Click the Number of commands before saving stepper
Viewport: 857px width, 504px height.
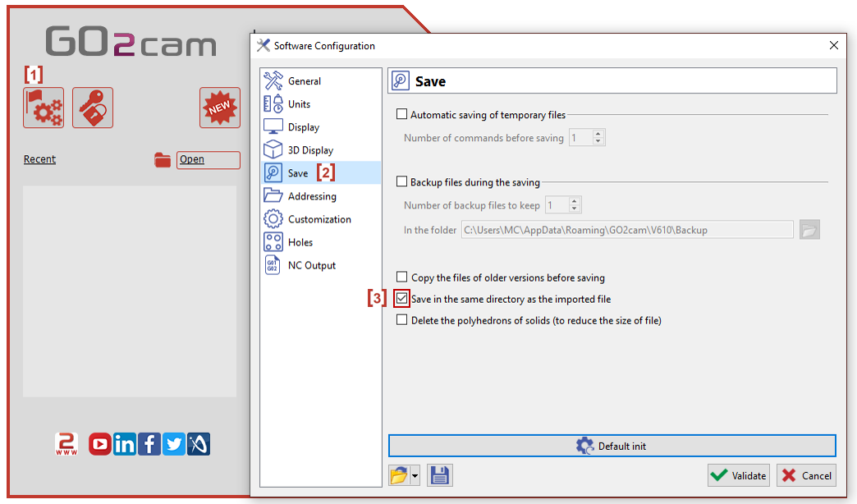click(598, 138)
